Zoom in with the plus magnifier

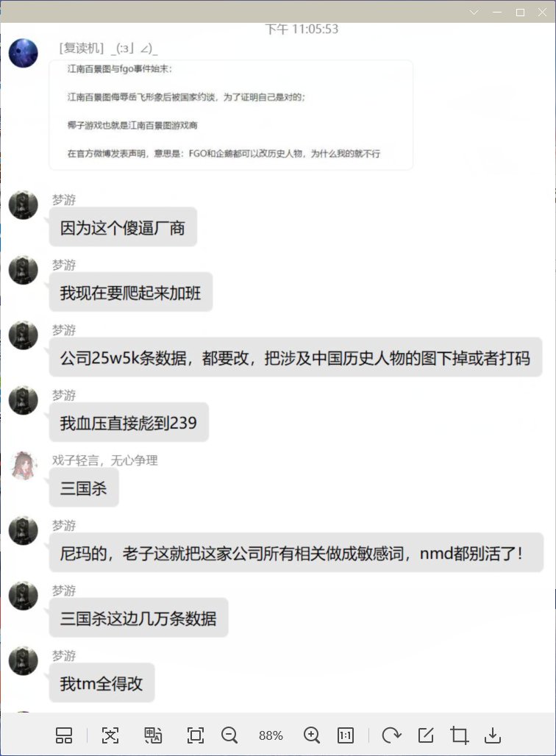(312, 735)
